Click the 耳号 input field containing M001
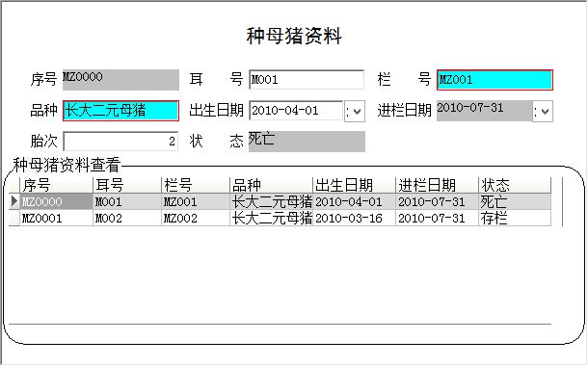Viewport: 588px width, 366px height. [x=307, y=79]
